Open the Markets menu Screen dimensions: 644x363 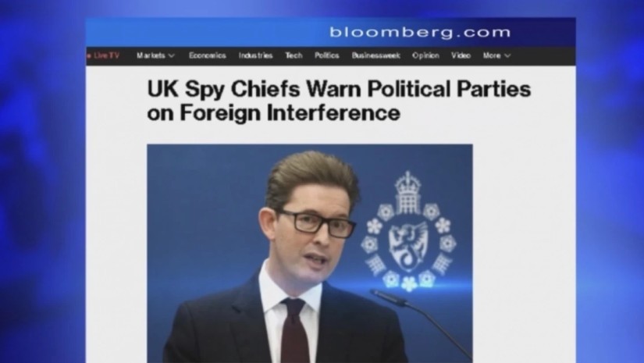coord(151,55)
